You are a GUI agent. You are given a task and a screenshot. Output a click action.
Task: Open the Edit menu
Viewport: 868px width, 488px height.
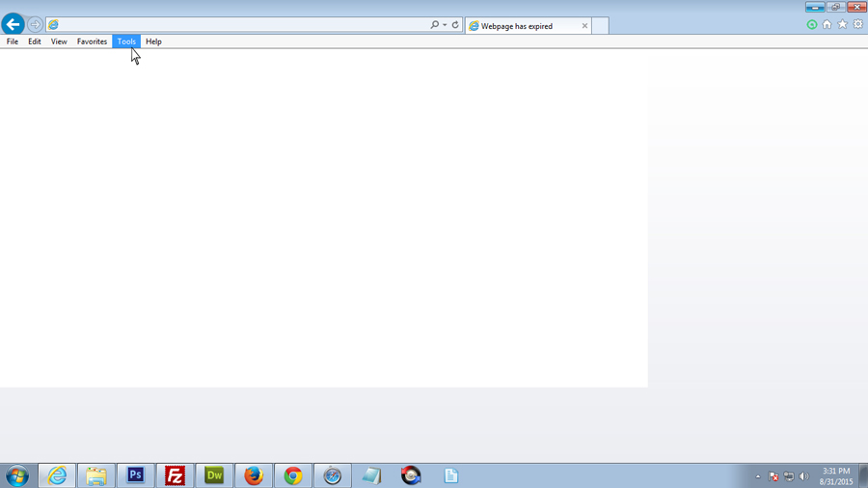pyautogui.click(x=35, y=41)
